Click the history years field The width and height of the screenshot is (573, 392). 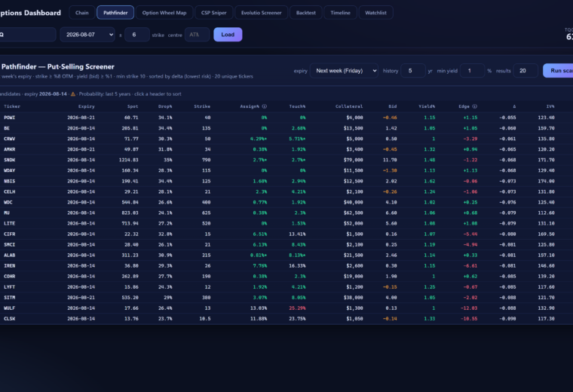pos(413,71)
